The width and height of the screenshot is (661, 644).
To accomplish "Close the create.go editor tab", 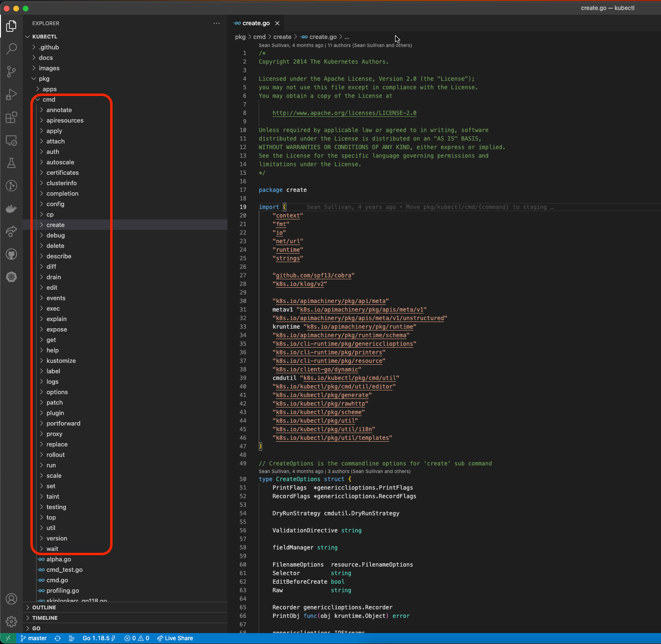I will click(x=277, y=23).
